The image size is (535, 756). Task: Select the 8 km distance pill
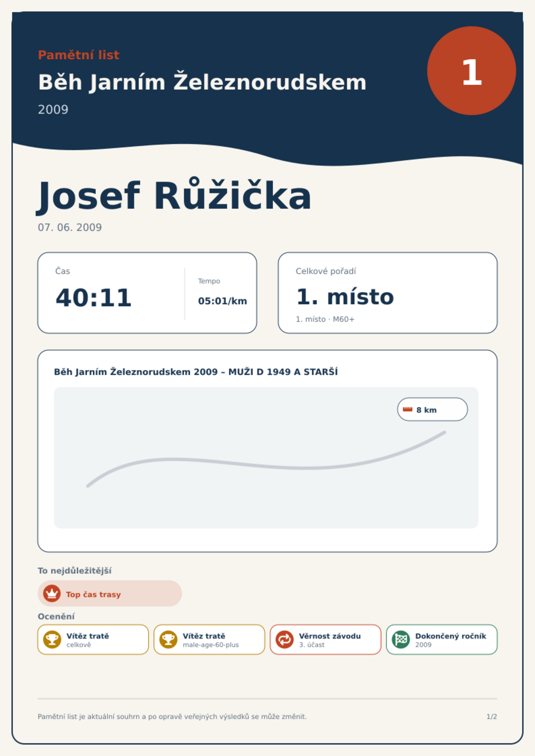[x=432, y=409]
